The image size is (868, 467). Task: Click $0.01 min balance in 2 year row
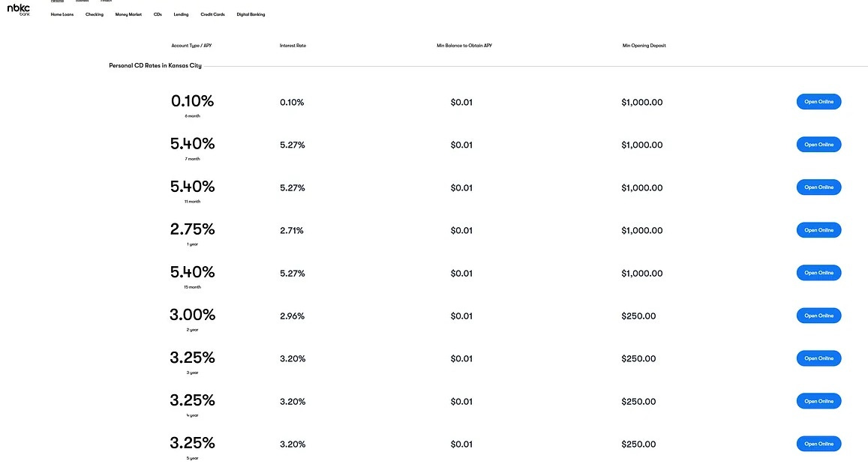[x=461, y=316]
